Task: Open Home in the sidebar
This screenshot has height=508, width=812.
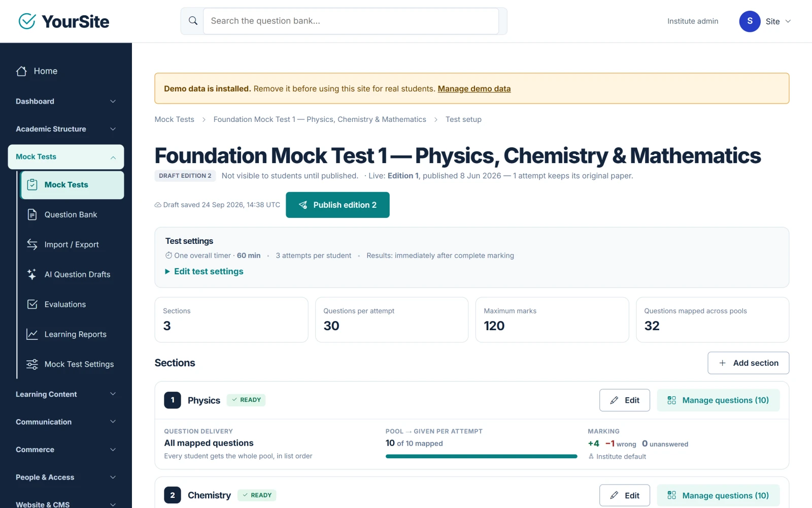Action: coord(66,71)
